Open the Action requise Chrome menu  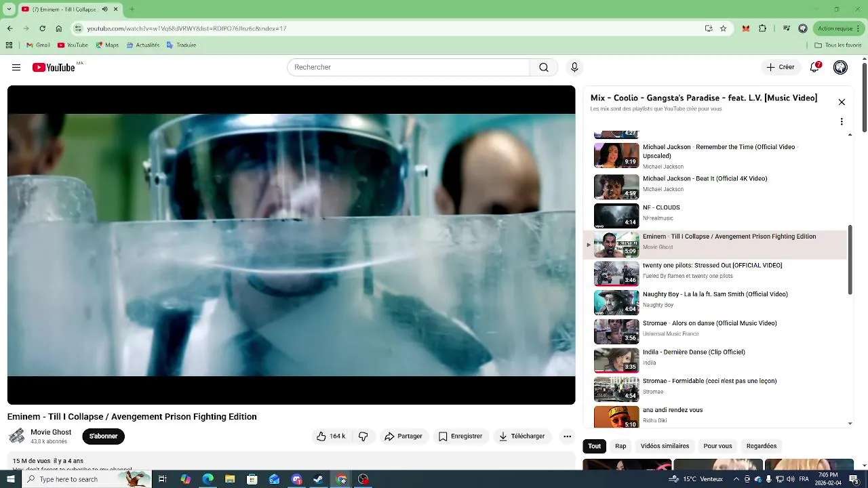pos(840,28)
